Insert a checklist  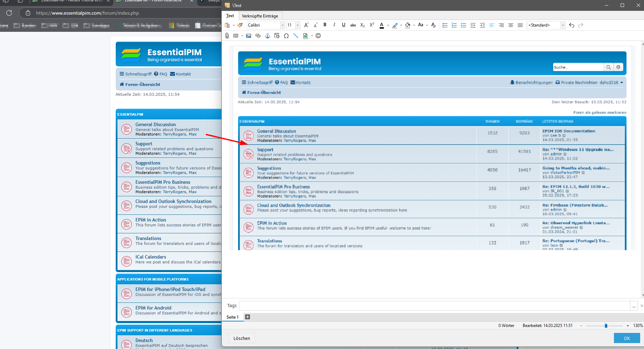coord(464,25)
